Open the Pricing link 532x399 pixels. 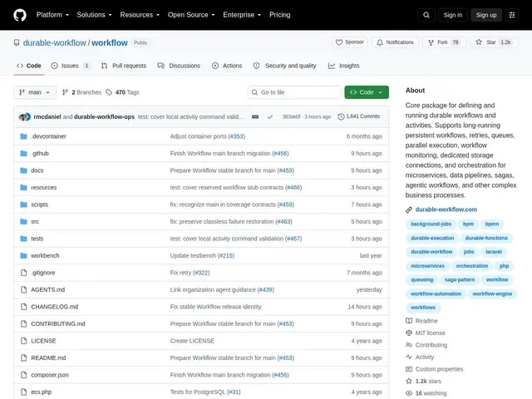click(280, 15)
